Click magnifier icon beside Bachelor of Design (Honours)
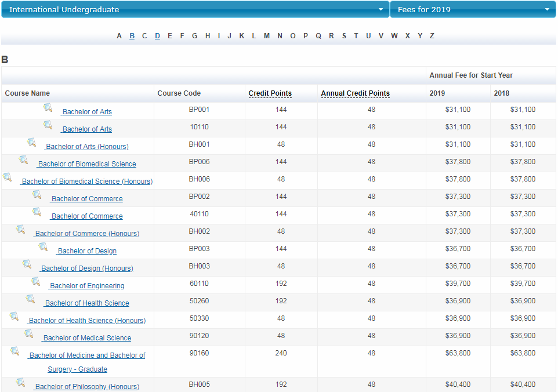 [x=27, y=264]
